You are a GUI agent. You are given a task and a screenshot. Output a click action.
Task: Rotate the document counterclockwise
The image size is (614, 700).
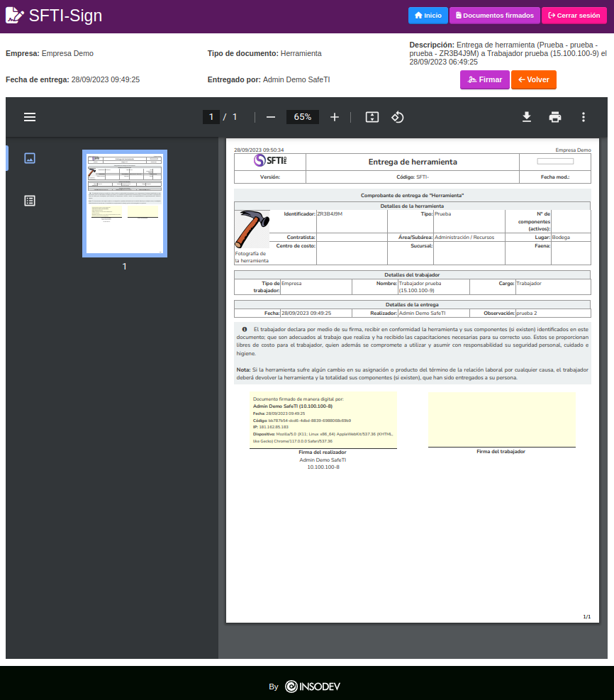point(398,117)
